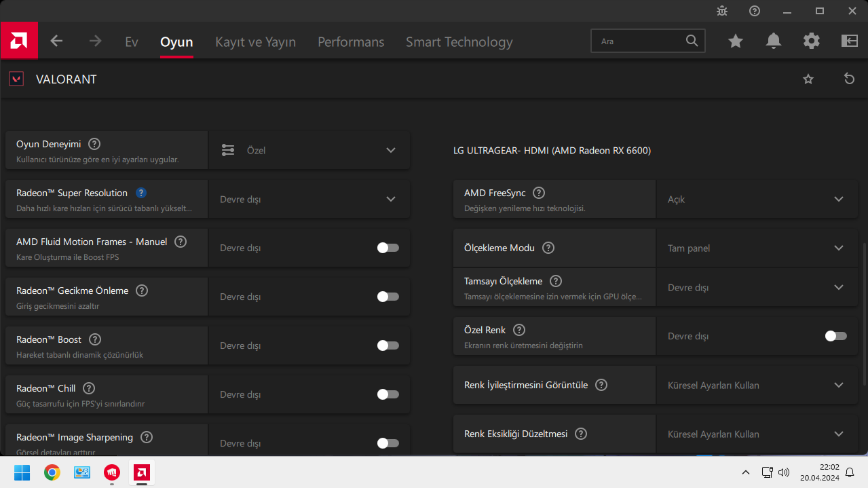Switch to the Performans tab
Image resolution: width=868 pixels, height=488 pixels.
(x=351, y=42)
